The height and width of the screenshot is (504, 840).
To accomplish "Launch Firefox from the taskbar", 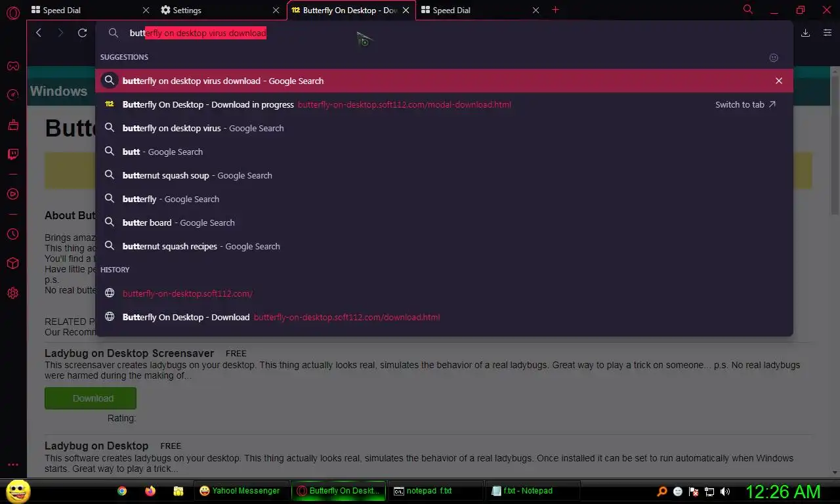I will click(x=150, y=491).
